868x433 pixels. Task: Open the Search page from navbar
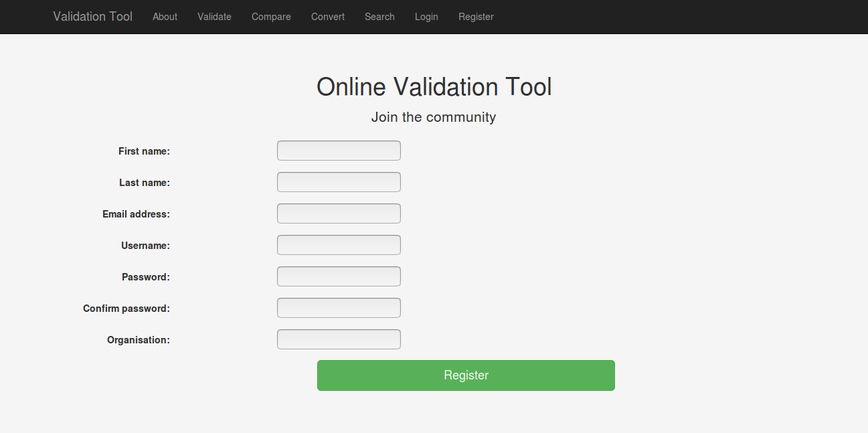tap(379, 17)
